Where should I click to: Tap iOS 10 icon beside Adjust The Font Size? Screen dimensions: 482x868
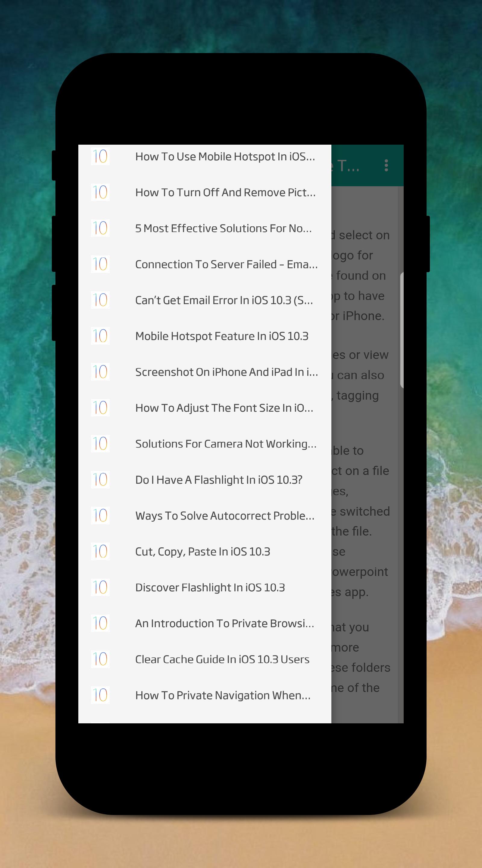pos(100,408)
